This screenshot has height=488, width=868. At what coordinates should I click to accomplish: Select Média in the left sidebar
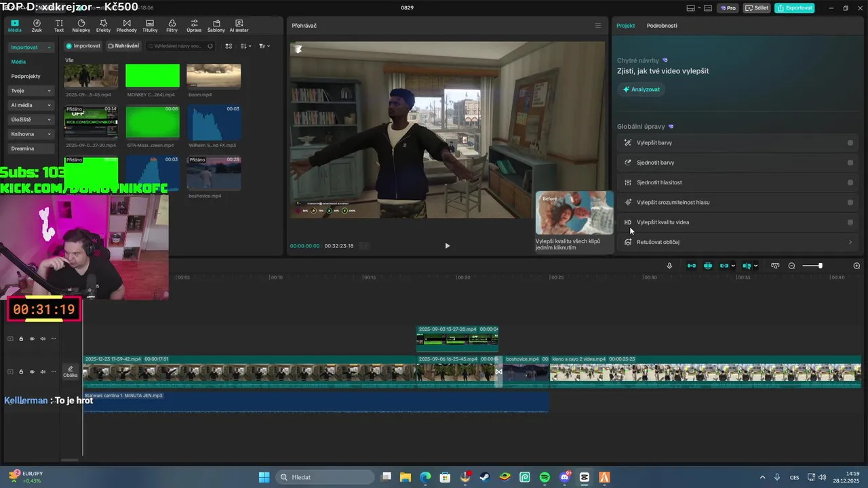coord(18,62)
